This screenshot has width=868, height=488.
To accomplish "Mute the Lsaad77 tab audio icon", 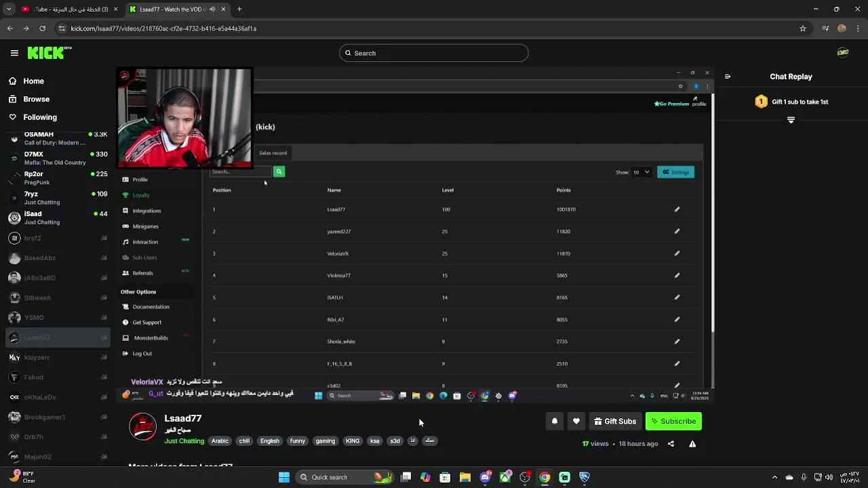I will tap(212, 9).
